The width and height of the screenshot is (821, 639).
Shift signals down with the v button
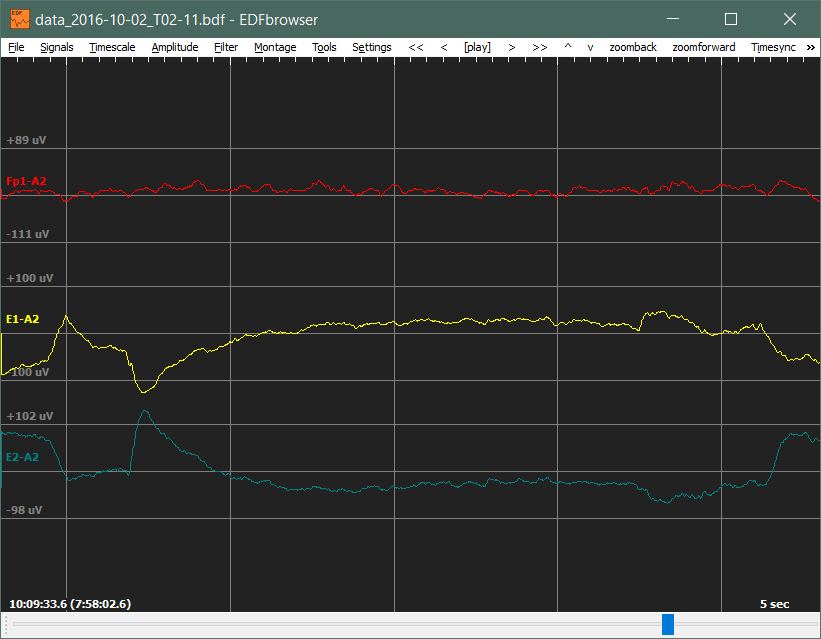pyautogui.click(x=590, y=47)
